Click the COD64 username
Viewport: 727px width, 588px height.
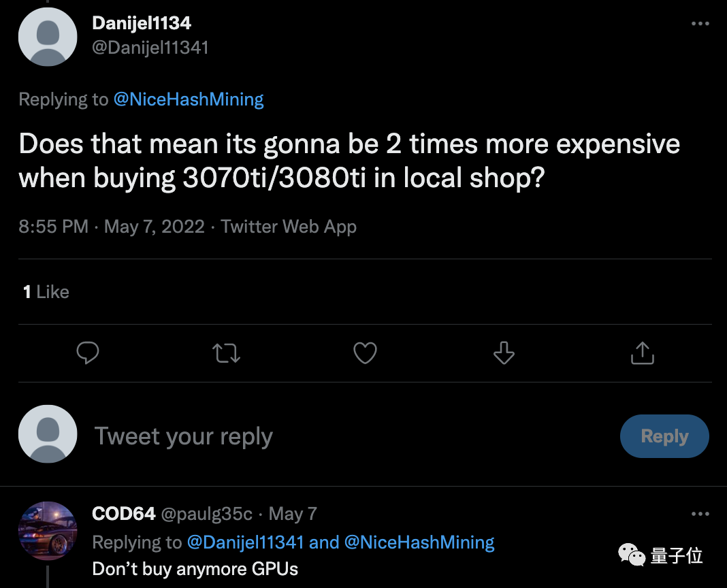[x=124, y=514]
